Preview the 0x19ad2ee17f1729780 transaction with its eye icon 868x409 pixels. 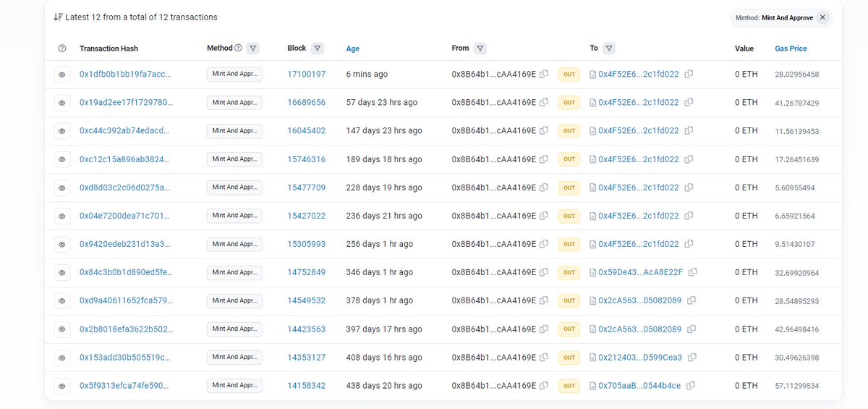(62, 103)
